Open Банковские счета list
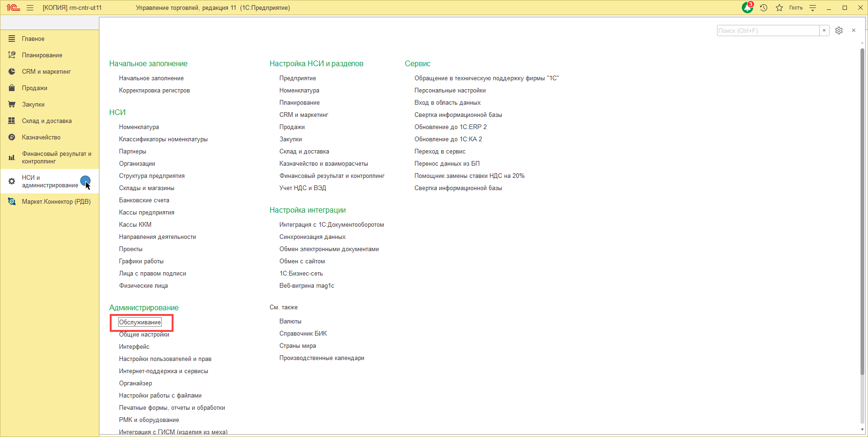The width and height of the screenshot is (868, 437). 144,200
